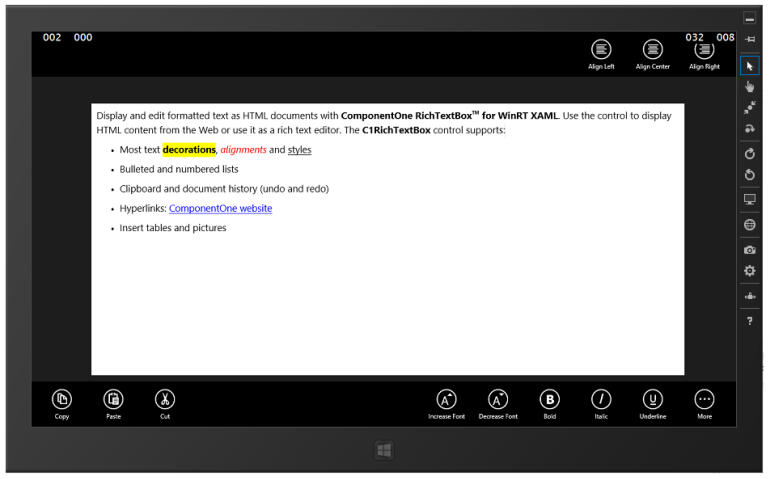Rotate simulator counterclockwise
The height and width of the screenshot is (479, 770).
[x=749, y=174]
